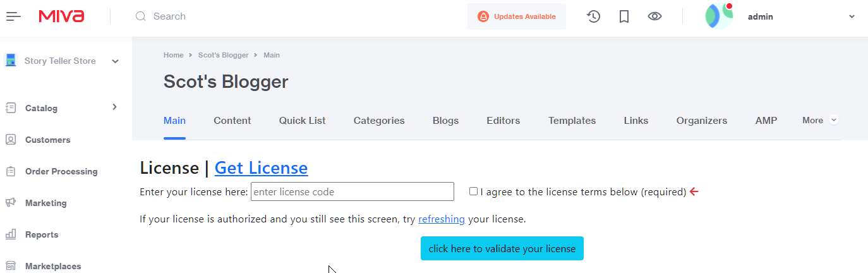
Task: Click the Customers sidebar icon
Action: coord(11,140)
